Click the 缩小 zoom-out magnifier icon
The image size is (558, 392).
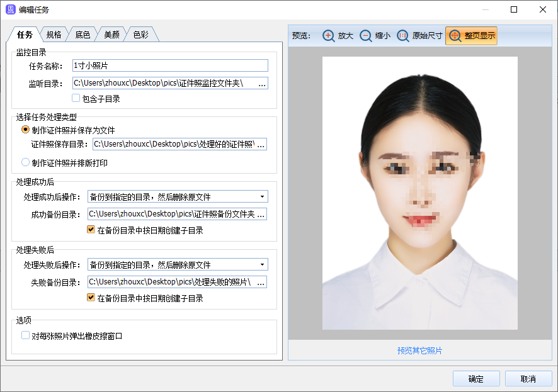click(x=365, y=35)
